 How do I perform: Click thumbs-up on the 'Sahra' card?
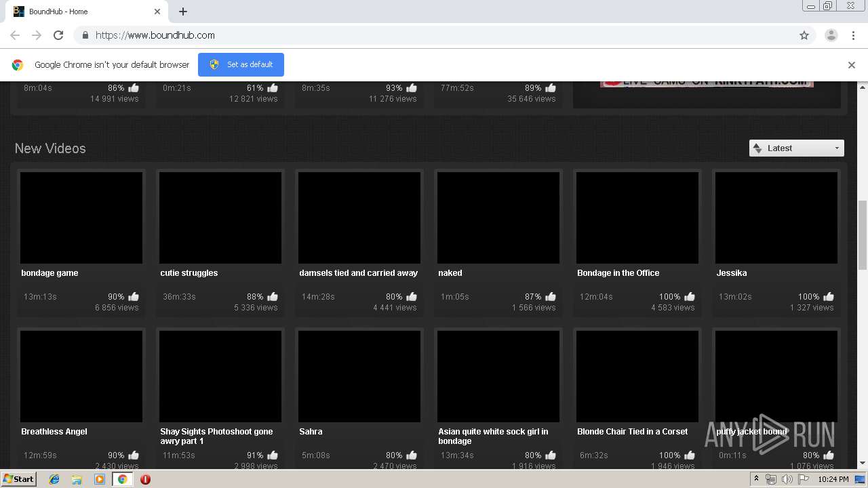tap(412, 455)
